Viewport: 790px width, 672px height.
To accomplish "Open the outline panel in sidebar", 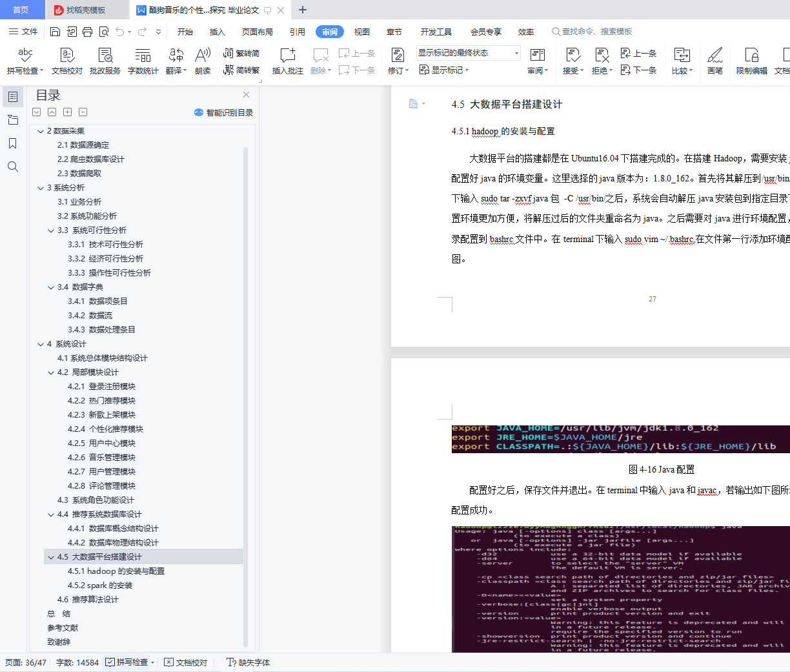I will click(x=12, y=97).
